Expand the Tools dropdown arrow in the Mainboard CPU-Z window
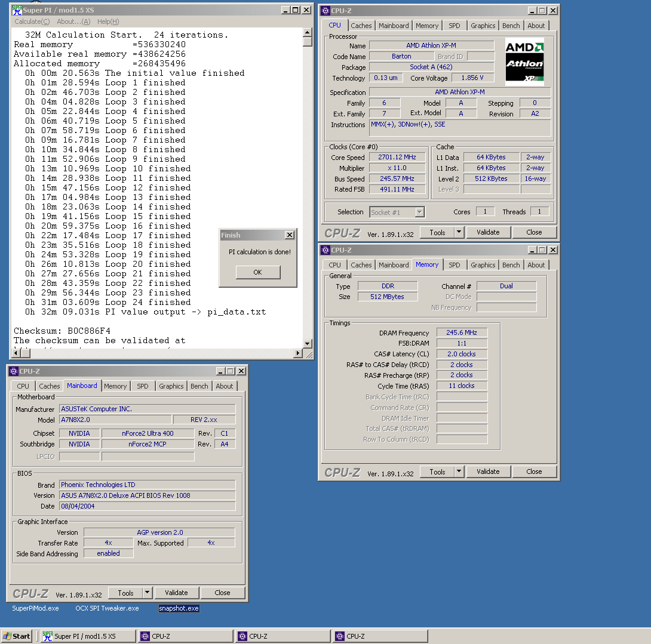 [x=148, y=593]
